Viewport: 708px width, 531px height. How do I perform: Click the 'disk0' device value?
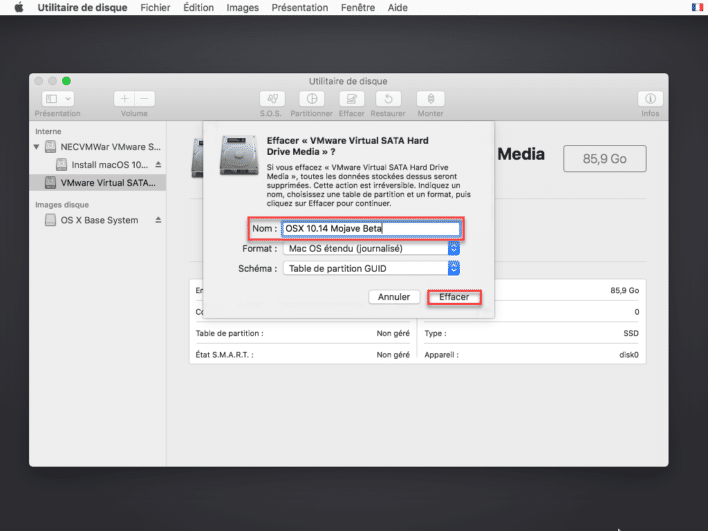629,355
